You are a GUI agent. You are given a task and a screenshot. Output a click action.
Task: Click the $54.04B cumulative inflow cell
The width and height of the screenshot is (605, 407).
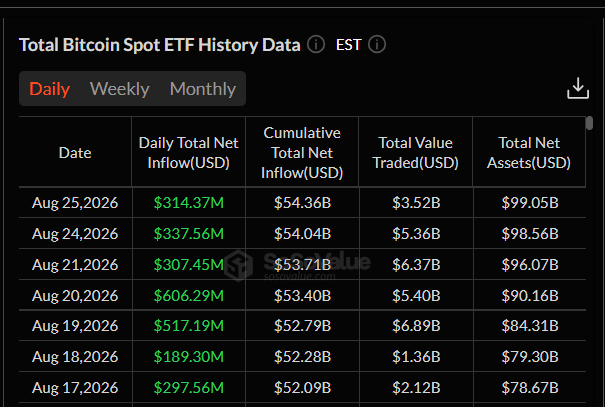tap(302, 233)
